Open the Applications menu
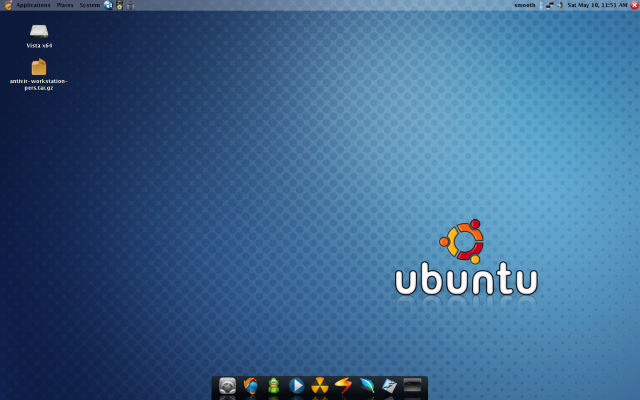The height and width of the screenshot is (400, 640). (x=33, y=5)
